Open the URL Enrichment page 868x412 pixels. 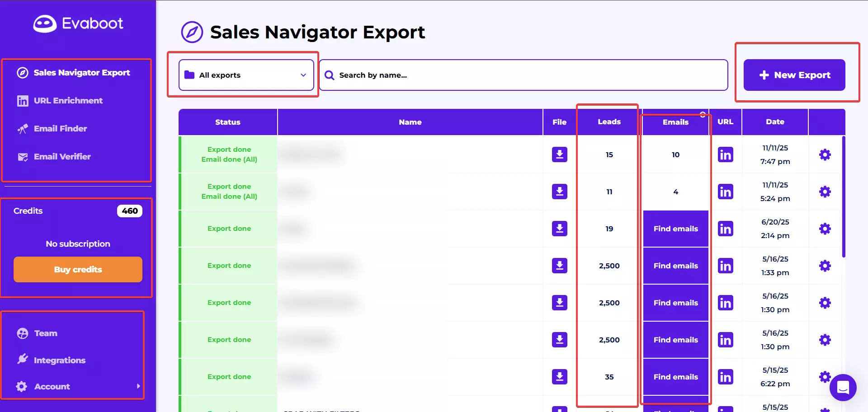click(68, 101)
